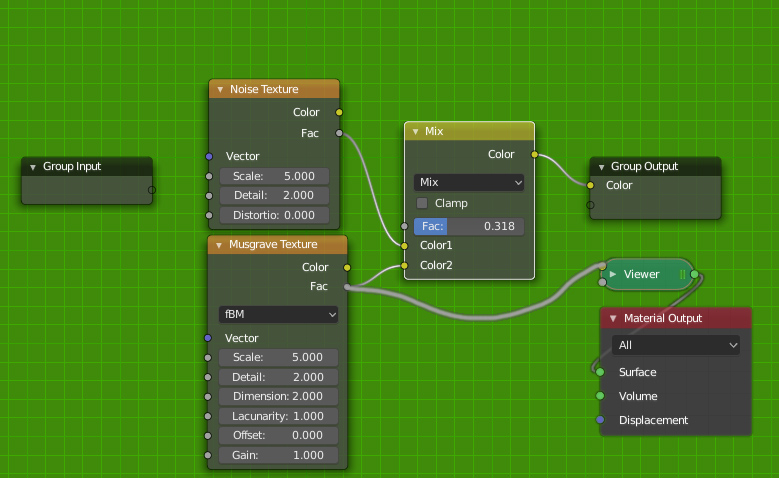Viewport: 779px width, 478px height.
Task: Click the Noise Texture Color output socket
Action: click(x=339, y=112)
